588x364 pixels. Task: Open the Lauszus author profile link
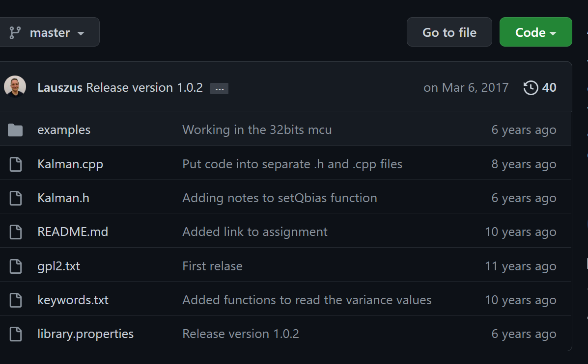[x=60, y=88]
